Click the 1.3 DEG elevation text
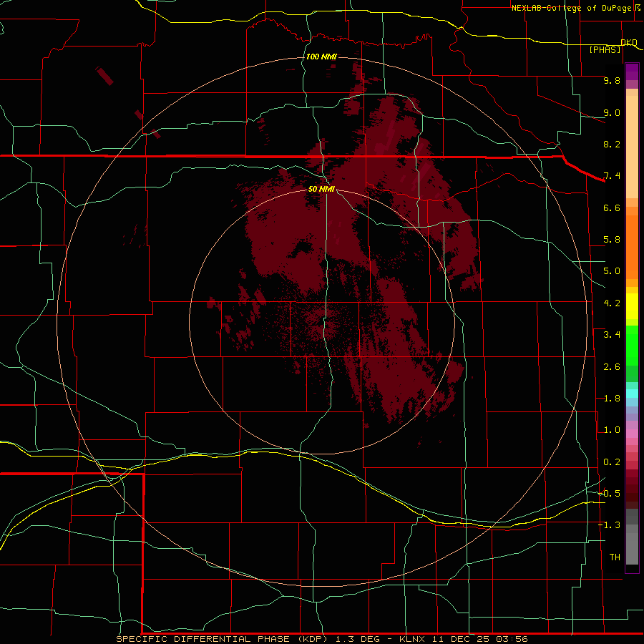644x644 pixels. tap(357, 639)
